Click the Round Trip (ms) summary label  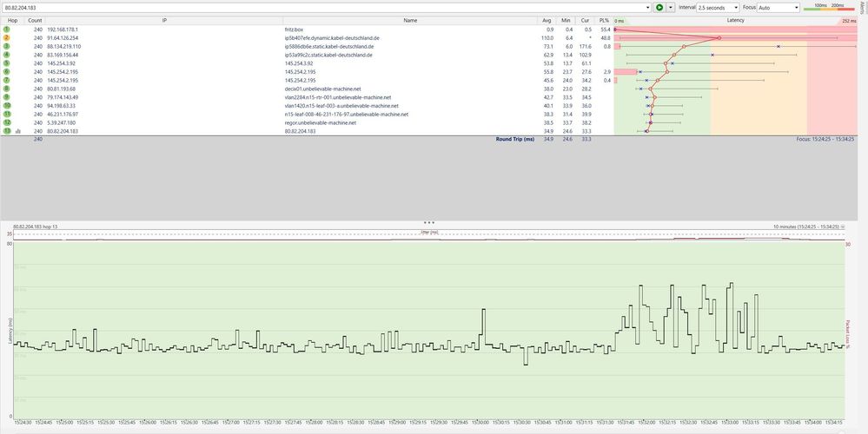point(515,140)
